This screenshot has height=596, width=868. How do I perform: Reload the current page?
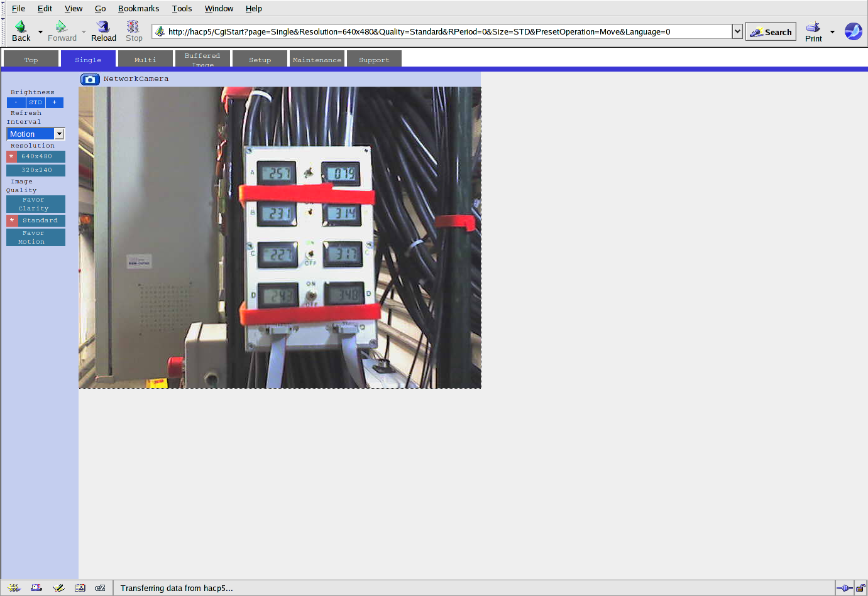[104, 31]
